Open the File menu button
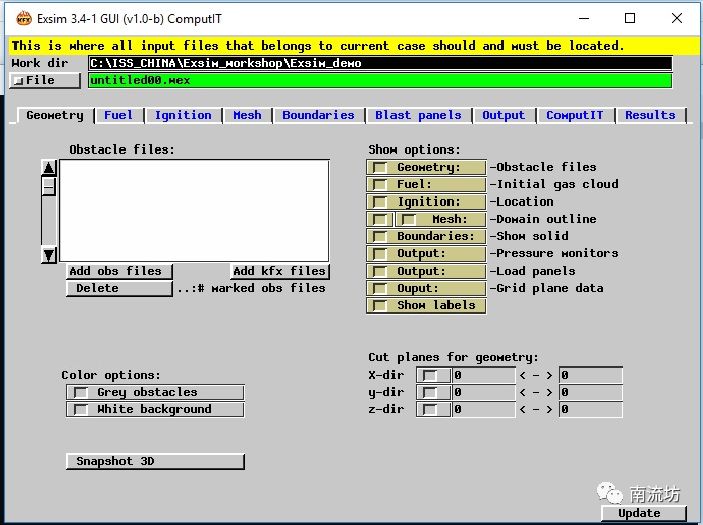Viewport: 703px width, 525px height. point(44,80)
